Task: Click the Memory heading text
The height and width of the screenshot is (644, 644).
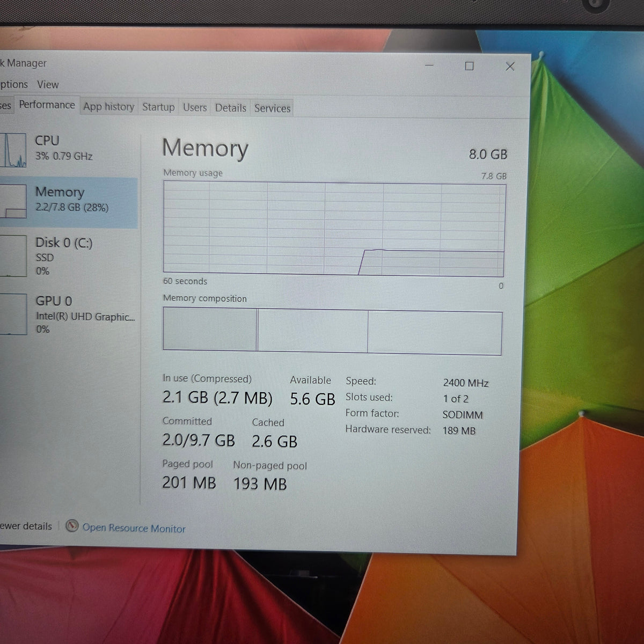Action: 205,148
